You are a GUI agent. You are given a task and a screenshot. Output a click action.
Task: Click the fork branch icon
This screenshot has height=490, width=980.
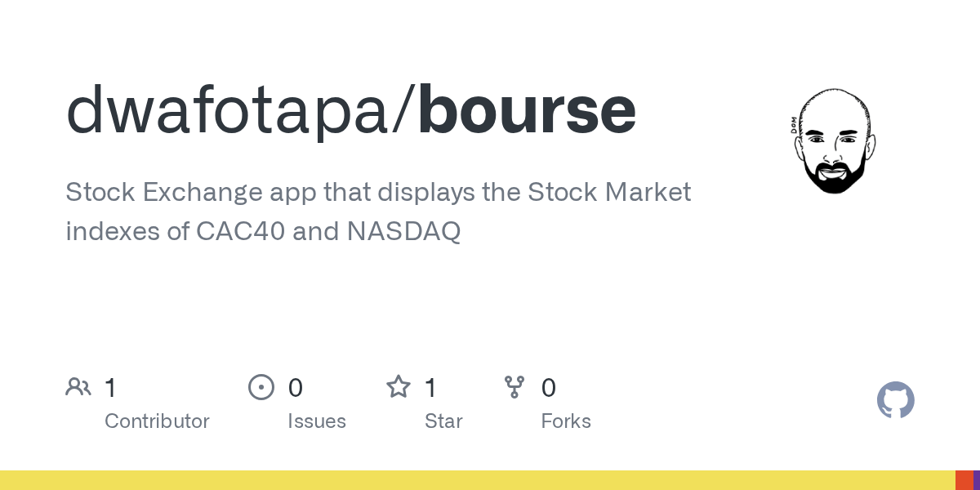pos(514,387)
